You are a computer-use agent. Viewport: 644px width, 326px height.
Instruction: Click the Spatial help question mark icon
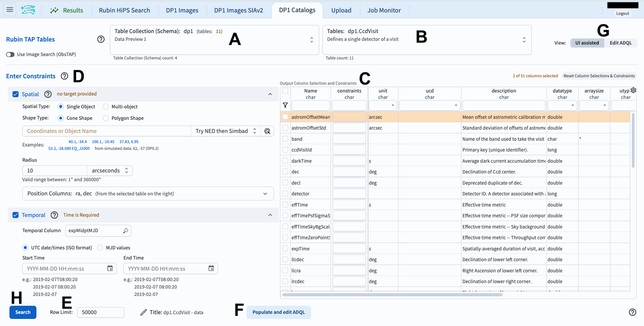point(48,94)
